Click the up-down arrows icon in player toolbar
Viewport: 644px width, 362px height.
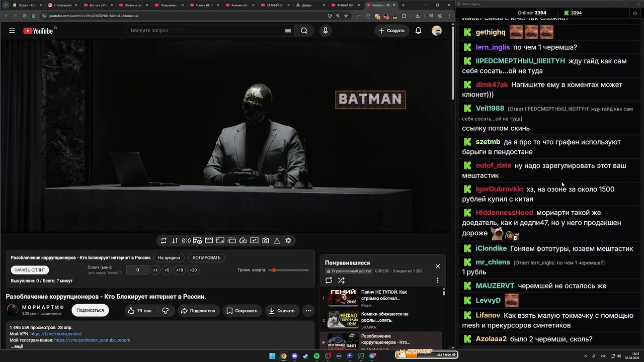[x=175, y=241]
